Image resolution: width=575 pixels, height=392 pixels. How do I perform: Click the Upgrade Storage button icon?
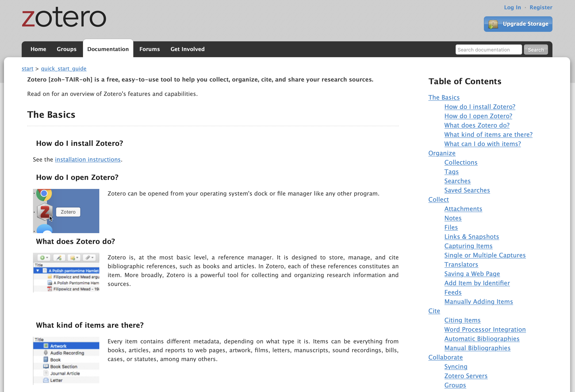(494, 24)
